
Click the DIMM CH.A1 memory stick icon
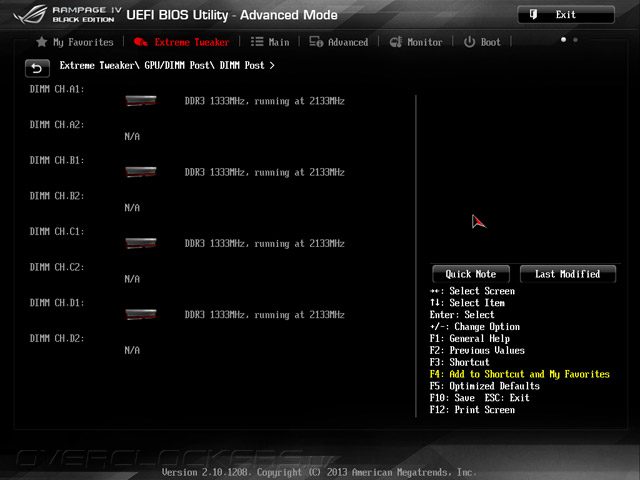(x=141, y=100)
